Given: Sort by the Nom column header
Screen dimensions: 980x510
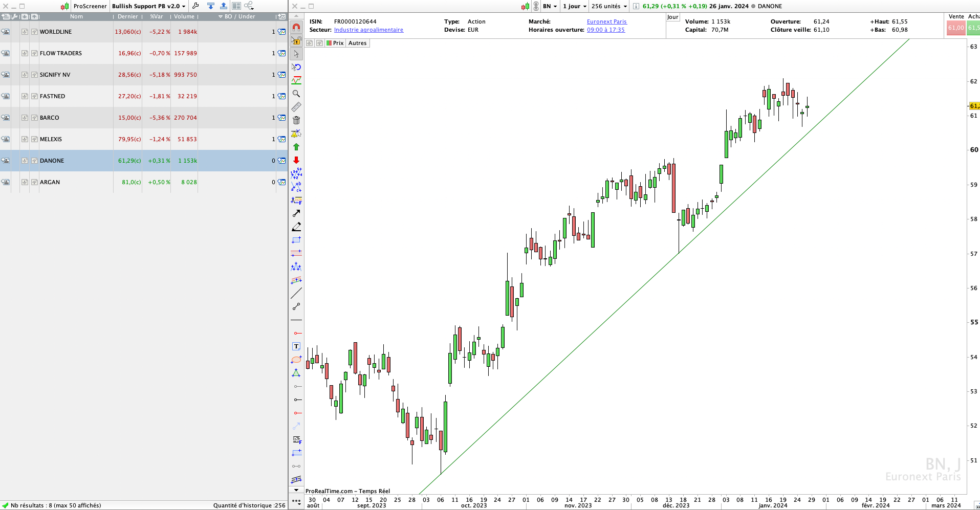Looking at the screenshot, I should pos(76,17).
